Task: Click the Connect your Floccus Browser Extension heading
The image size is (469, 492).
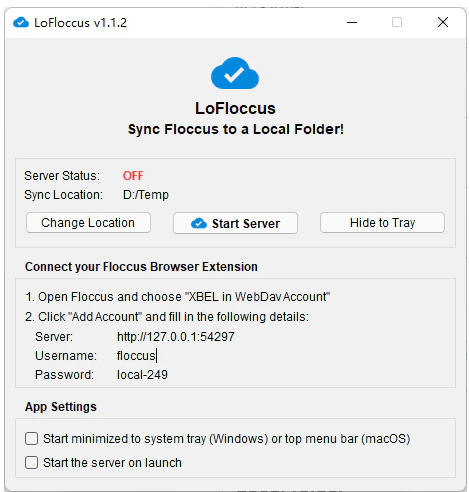Action: 141,267
